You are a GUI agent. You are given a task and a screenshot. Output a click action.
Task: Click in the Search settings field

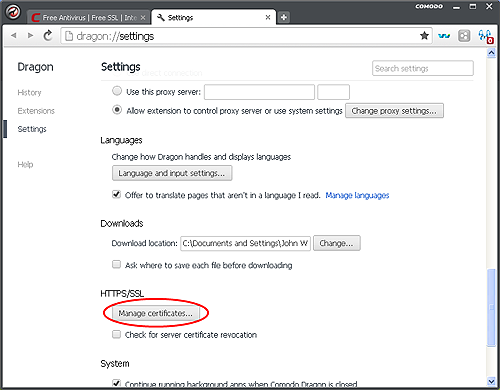click(423, 68)
